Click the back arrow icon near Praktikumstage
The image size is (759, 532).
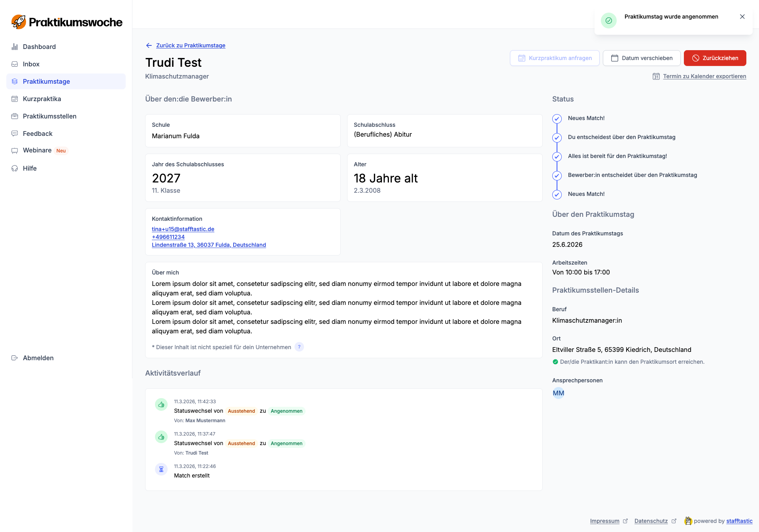tap(149, 45)
